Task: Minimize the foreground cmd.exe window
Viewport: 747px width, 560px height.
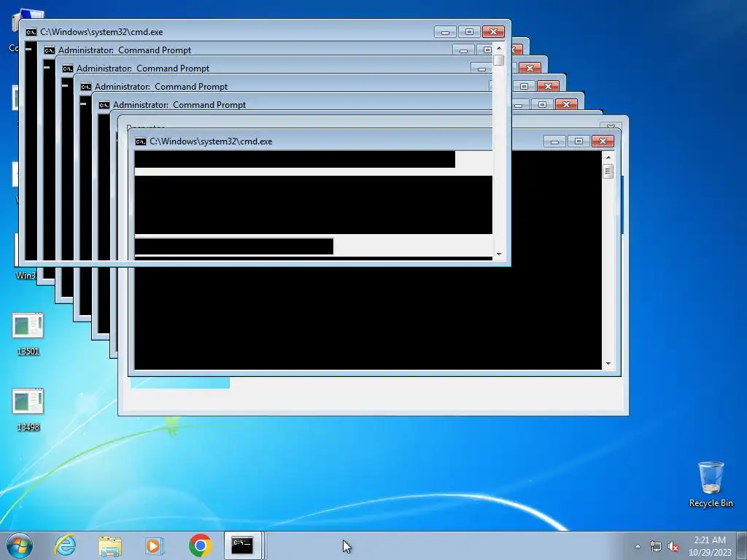Action: pos(445,32)
